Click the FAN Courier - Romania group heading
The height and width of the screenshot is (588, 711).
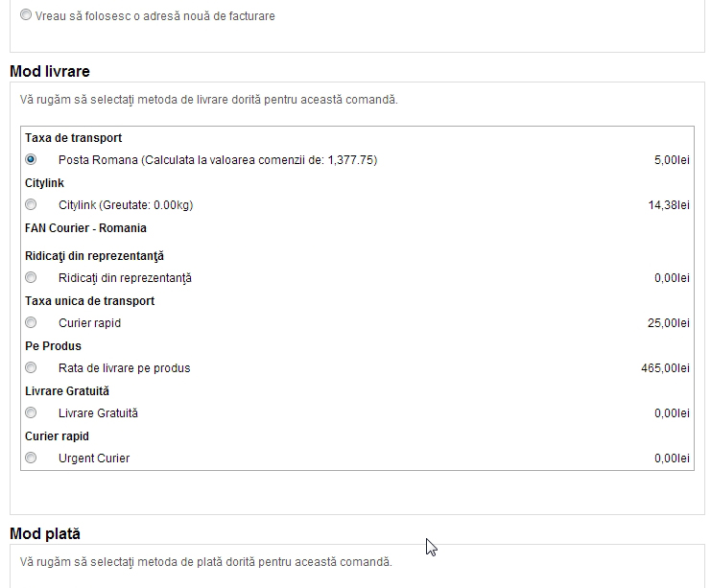tap(85, 228)
